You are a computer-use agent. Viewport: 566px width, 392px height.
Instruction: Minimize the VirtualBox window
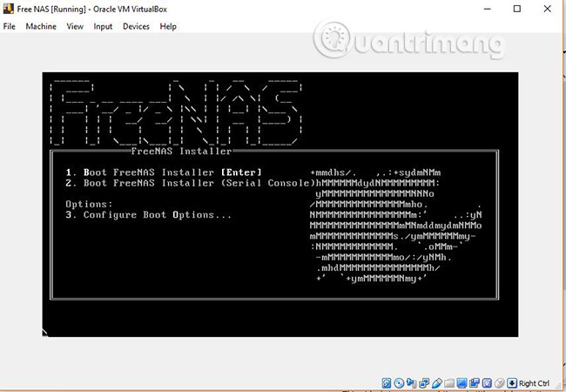[488, 9]
